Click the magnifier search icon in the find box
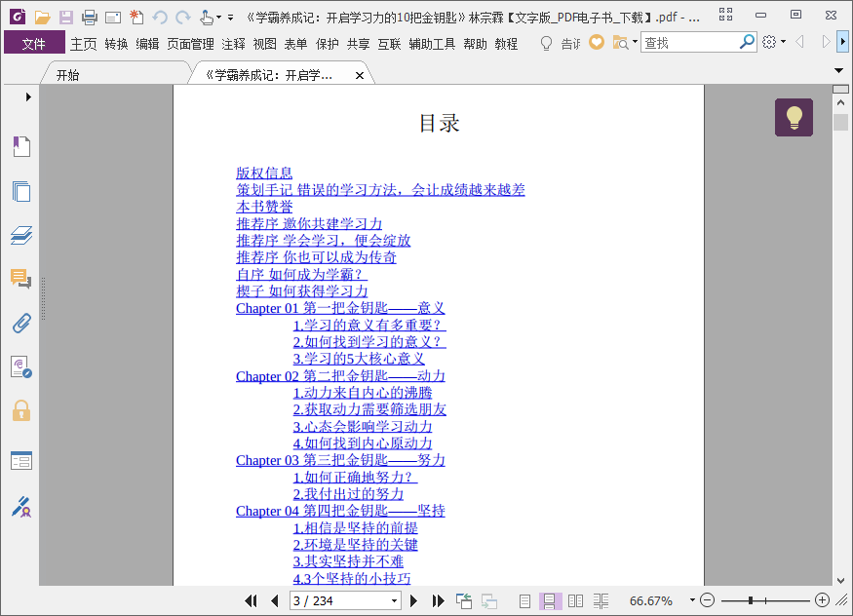The height and width of the screenshot is (616, 853). 747,41
